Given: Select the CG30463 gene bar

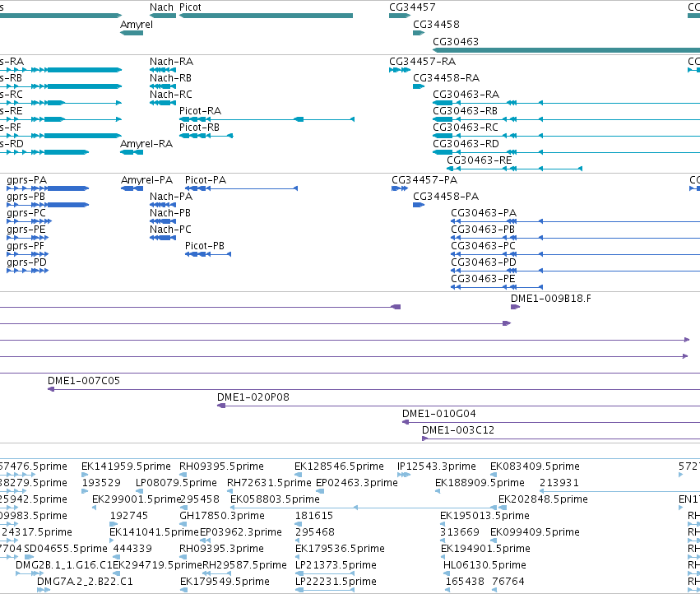Looking at the screenshot, I should click(x=567, y=50).
